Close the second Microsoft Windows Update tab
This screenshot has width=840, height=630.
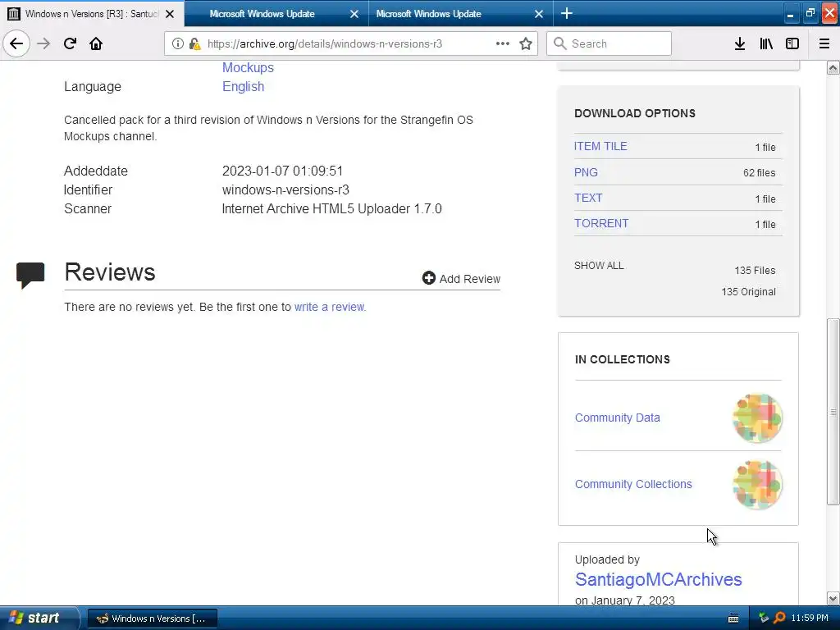(539, 14)
